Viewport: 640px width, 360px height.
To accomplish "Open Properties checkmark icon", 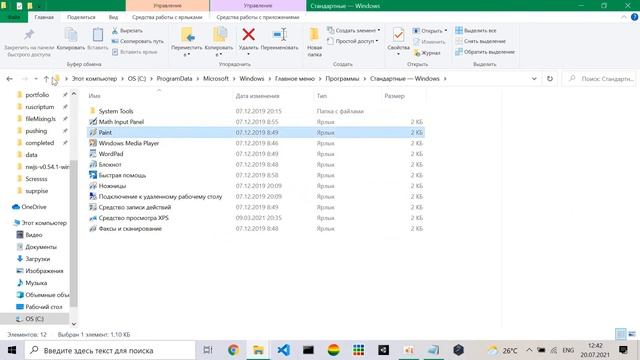I will pos(398,35).
